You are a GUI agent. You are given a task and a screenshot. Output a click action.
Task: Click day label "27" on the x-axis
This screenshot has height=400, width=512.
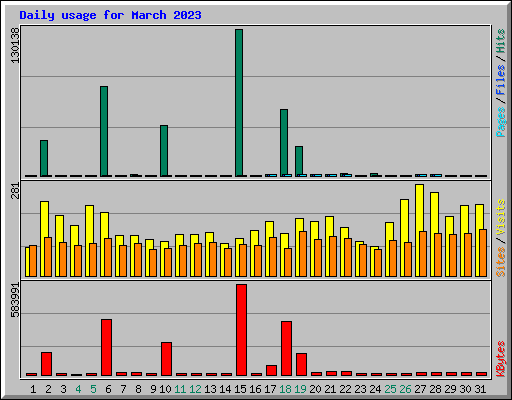(x=420, y=389)
